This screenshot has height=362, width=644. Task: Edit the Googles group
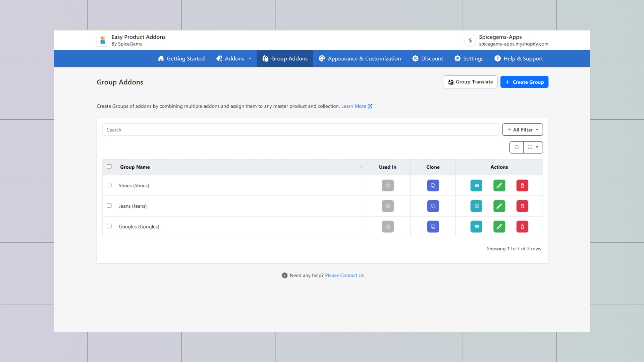[499, 227]
